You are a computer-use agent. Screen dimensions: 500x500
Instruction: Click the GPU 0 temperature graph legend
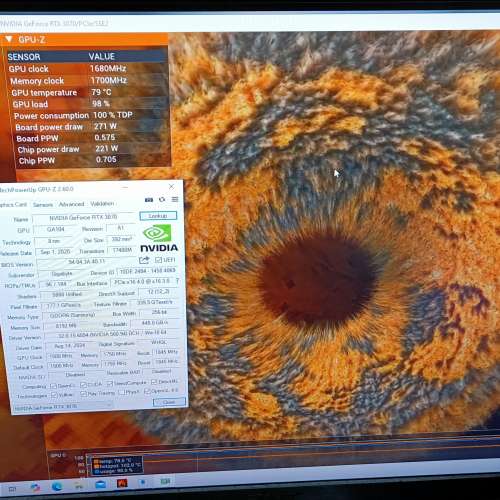tap(117, 465)
